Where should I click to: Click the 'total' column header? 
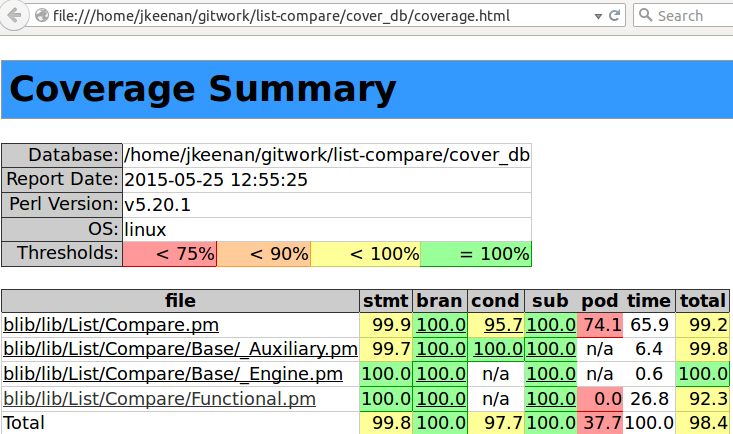tap(702, 300)
